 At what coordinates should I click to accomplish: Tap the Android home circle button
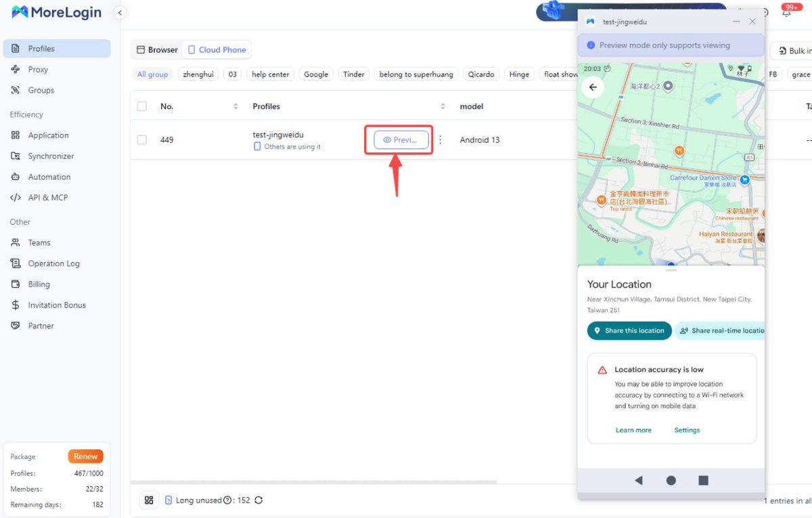tap(671, 480)
